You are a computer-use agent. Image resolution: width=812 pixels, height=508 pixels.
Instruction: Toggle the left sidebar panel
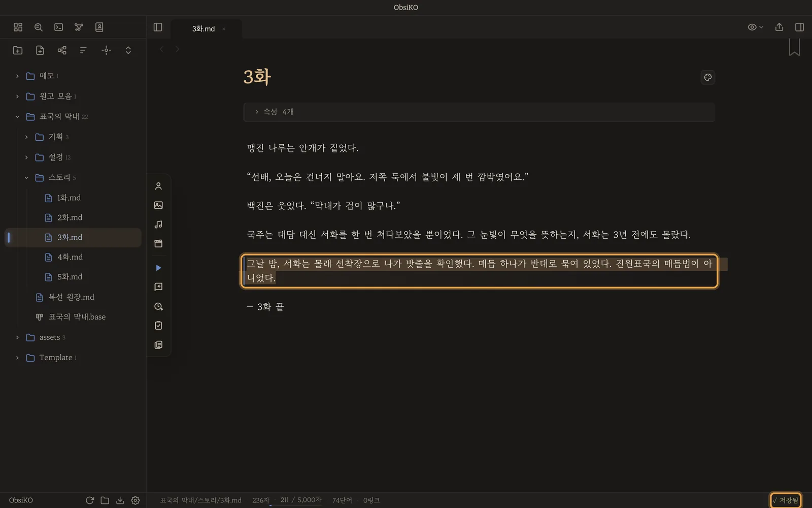pos(158,27)
